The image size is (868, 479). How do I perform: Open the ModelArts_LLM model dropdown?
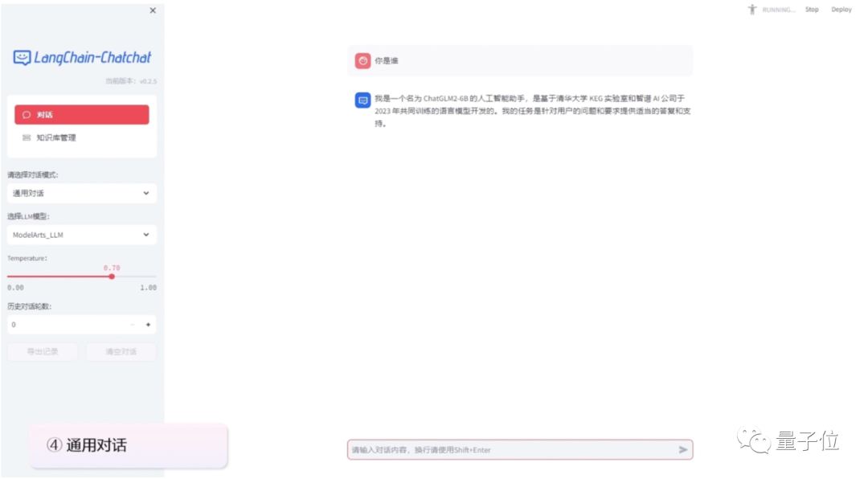(81, 234)
